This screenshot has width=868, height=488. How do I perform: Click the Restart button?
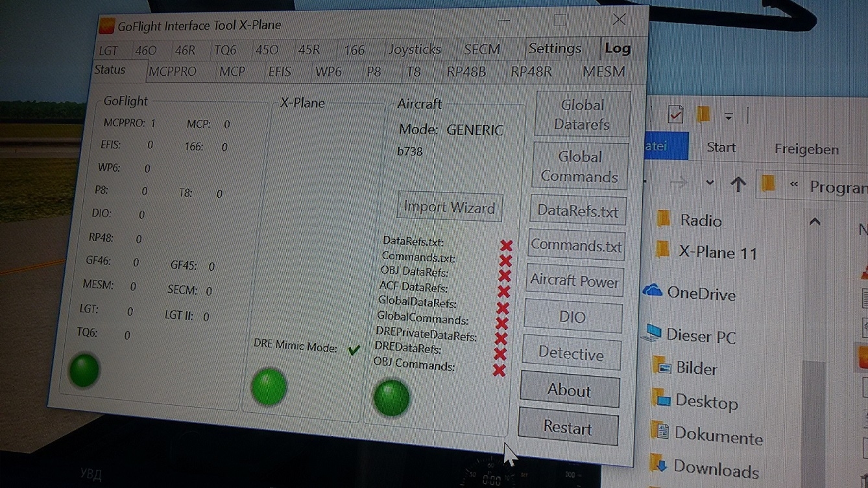(568, 428)
